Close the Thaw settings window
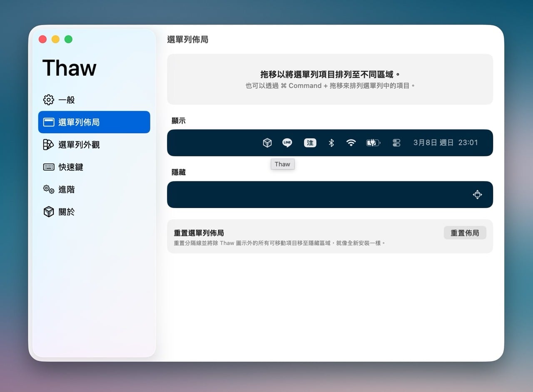This screenshot has height=392, width=533. tap(42, 40)
